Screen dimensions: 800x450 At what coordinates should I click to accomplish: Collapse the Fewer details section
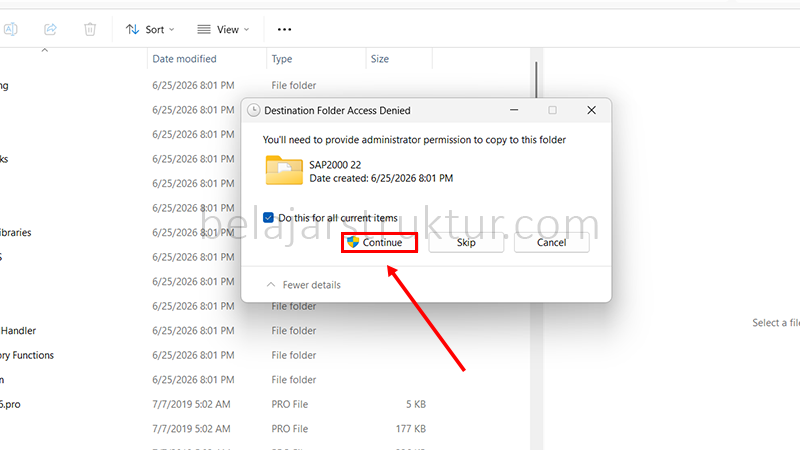click(x=304, y=285)
